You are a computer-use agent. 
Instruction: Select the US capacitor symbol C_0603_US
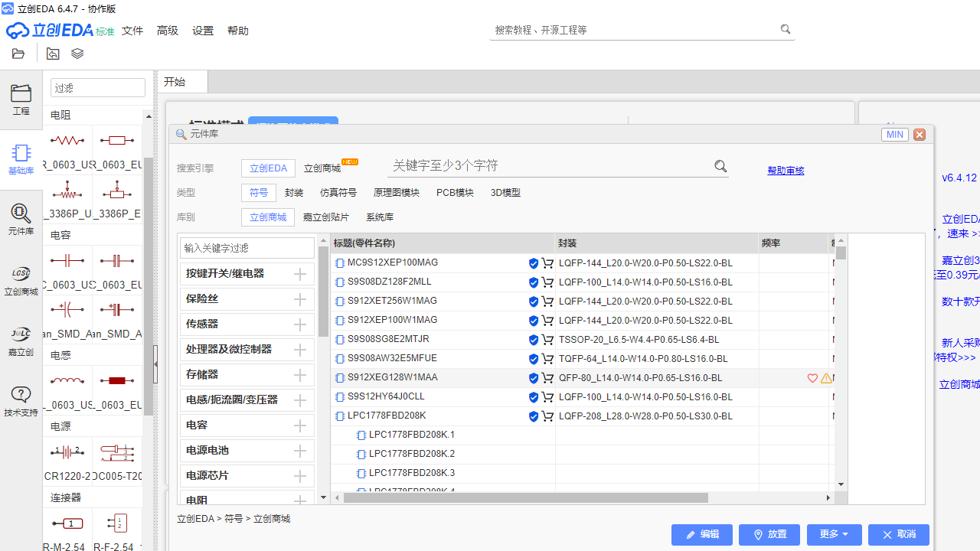click(x=67, y=269)
